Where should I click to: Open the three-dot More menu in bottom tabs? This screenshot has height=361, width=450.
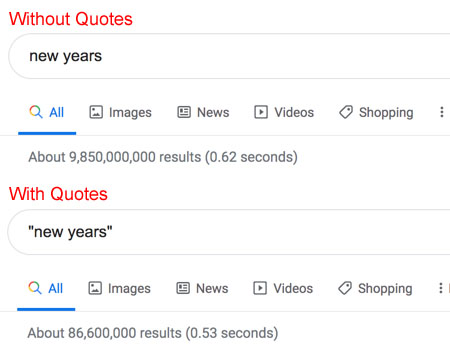pos(441,288)
